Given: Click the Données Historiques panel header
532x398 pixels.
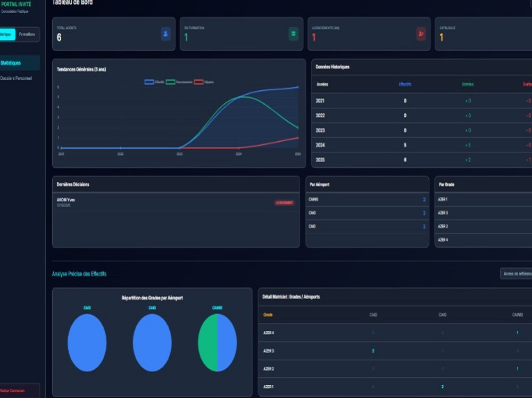Looking at the screenshot, I should 422,67.
